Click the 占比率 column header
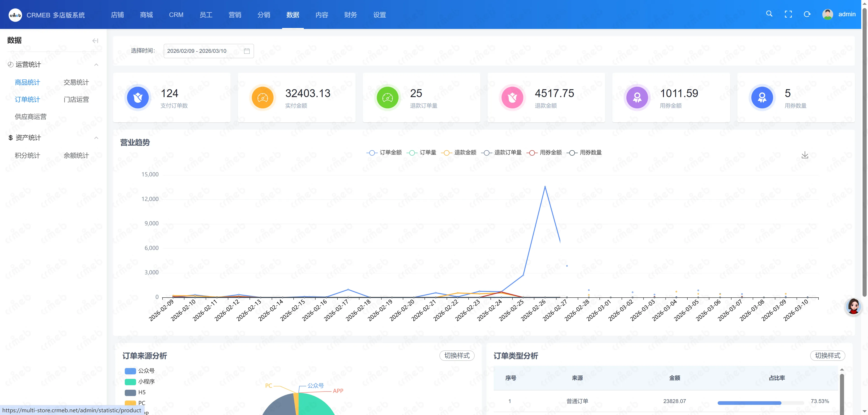The width and height of the screenshot is (868, 415). pyautogui.click(x=777, y=378)
